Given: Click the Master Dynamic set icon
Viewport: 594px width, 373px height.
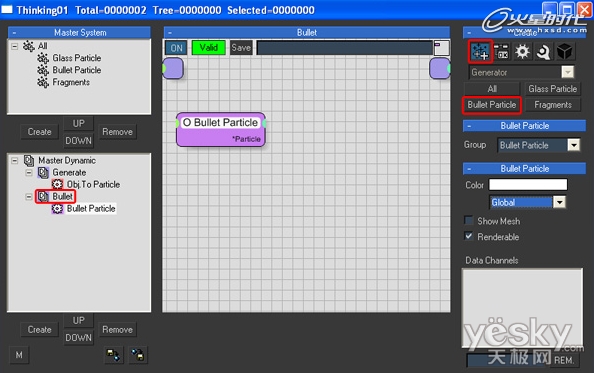Looking at the screenshot, I should [x=29, y=161].
